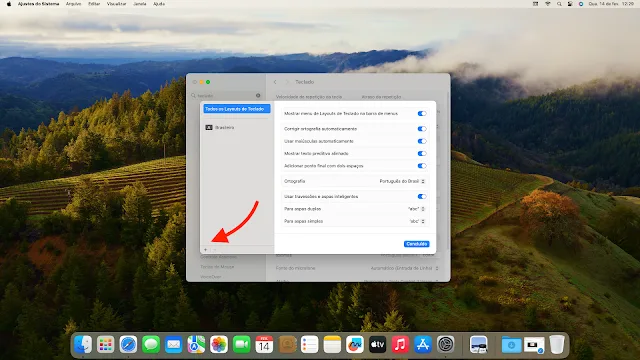Click the date and time in menu bar

(611, 4)
